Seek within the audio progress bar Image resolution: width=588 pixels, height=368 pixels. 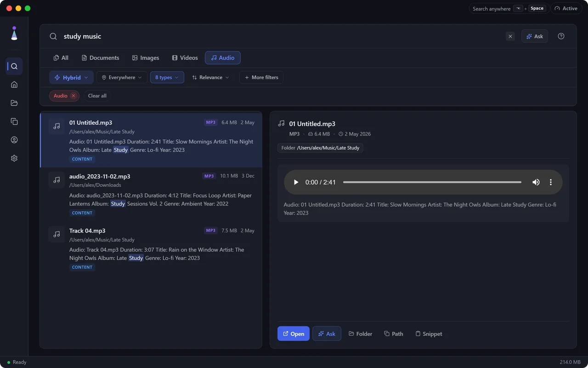[432, 182]
